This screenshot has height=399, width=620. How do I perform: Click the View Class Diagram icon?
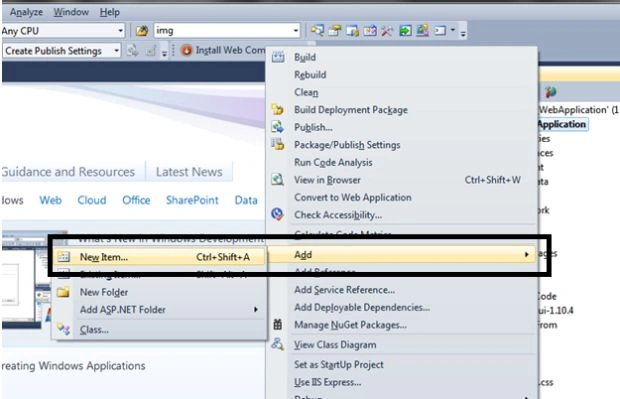click(x=278, y=344)
